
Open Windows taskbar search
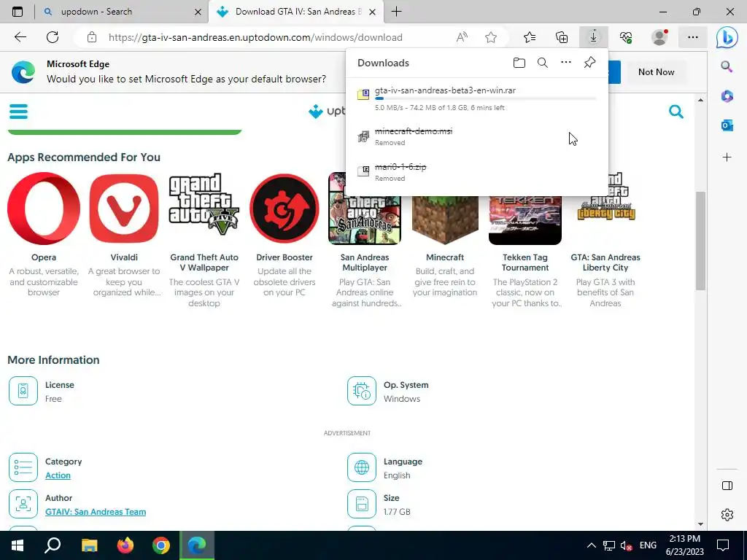coord(53,545)
